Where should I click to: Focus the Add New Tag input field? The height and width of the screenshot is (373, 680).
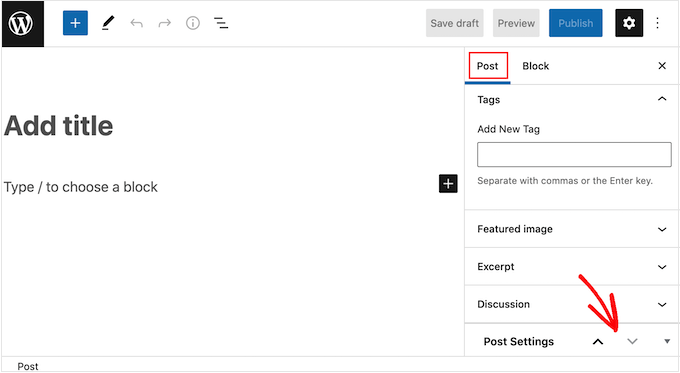(574, 154)
